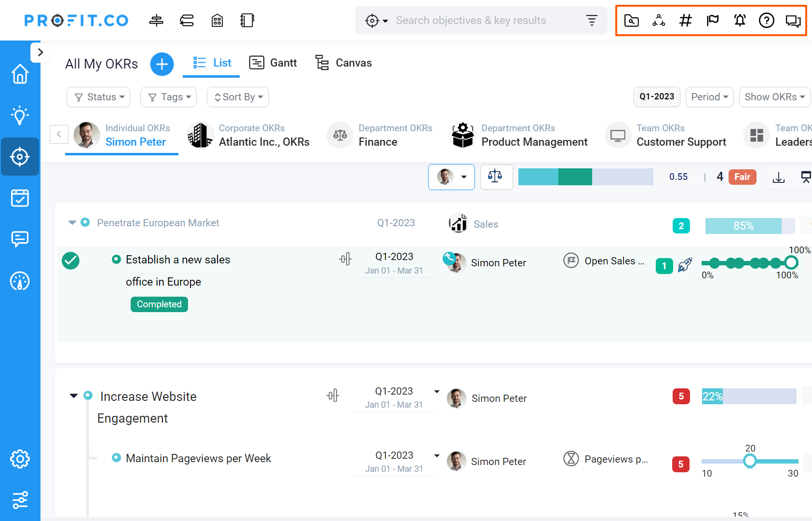Click the download icon above the OKR list

(778, 177)
